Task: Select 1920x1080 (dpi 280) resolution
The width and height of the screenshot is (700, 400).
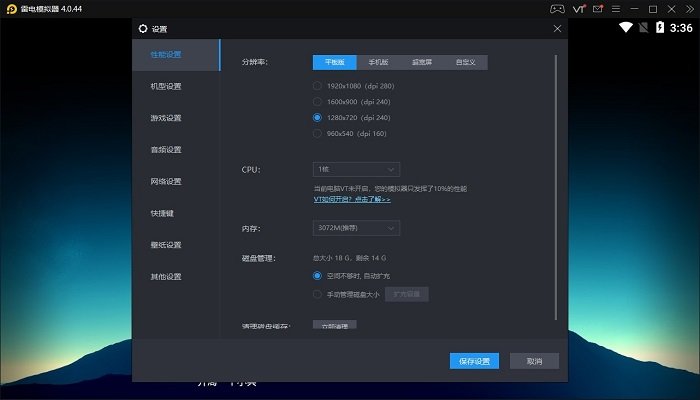Action: click(318, 85)
